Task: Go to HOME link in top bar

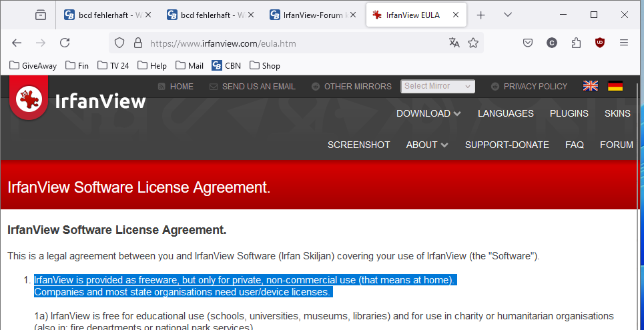Action: coord(176,87)
